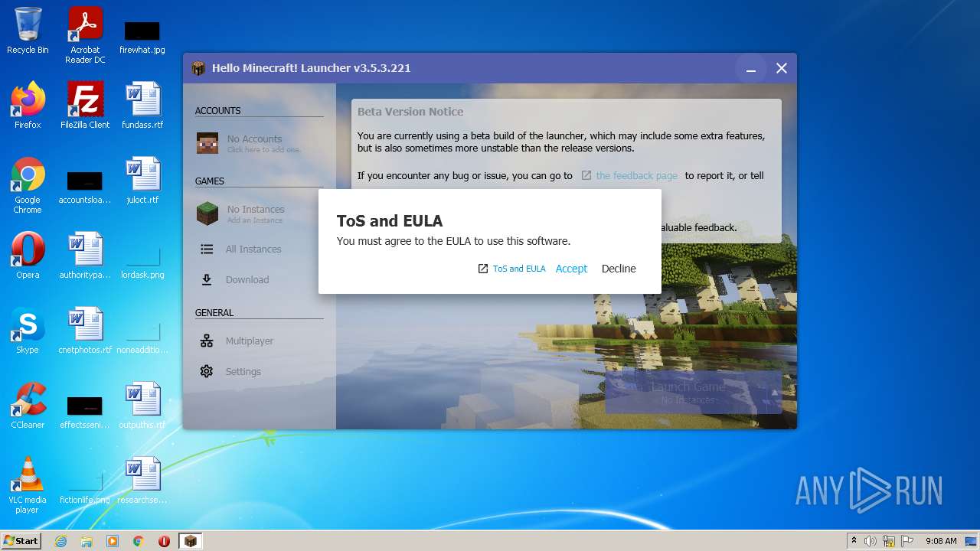The width and height of the screenshot is (980, 551).
Task: Select the accountsloa... desktop file
Action: click(85, 187)
